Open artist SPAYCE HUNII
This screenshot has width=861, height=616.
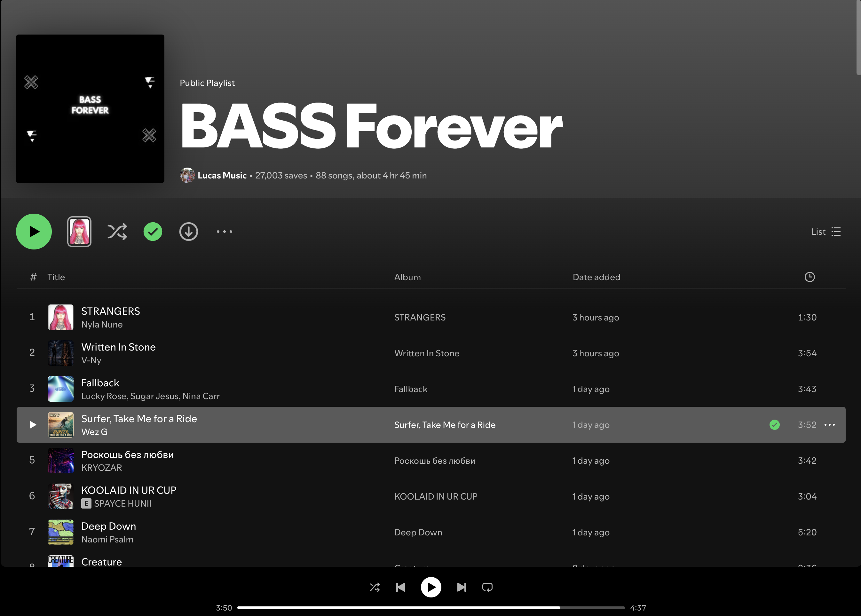pyautogui.click(x=122, y=504)
